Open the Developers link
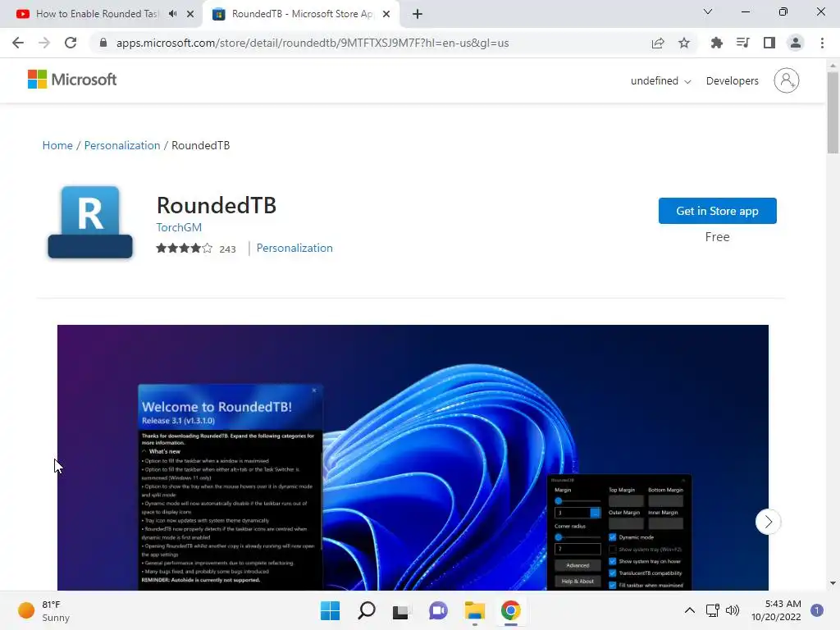 coord(733,81)
